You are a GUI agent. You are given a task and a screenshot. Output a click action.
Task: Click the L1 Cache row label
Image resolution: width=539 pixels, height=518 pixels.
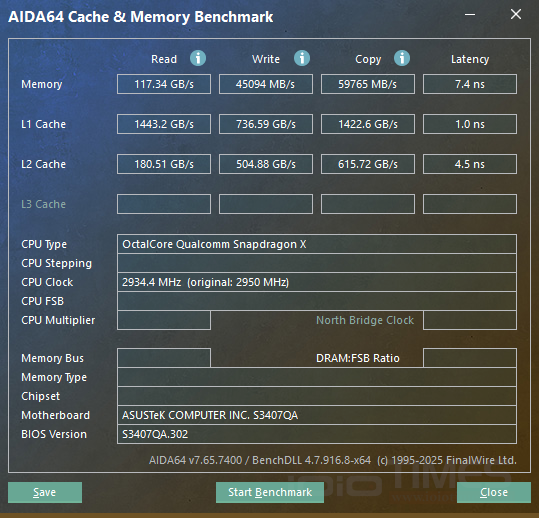(x=43, y=124)
